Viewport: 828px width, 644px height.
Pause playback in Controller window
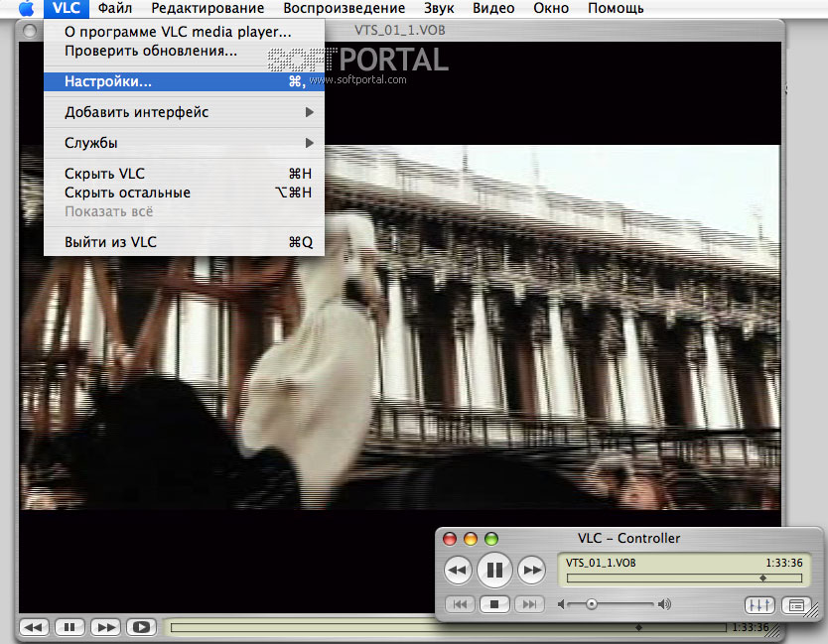(494, 571)
